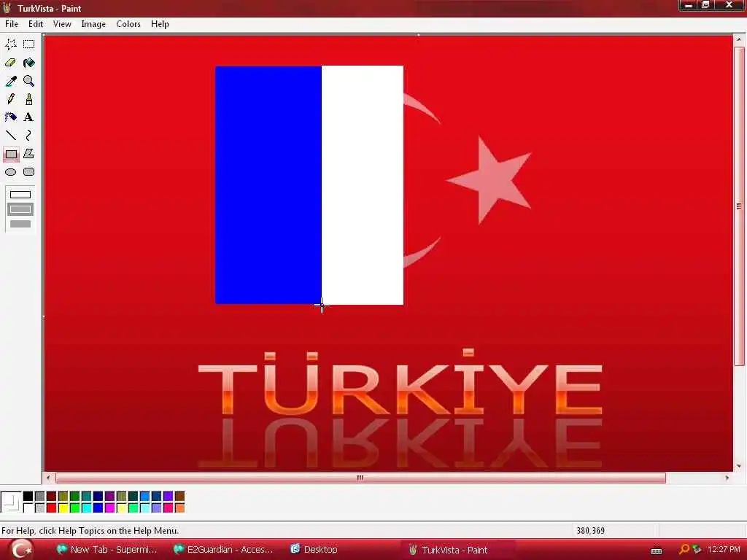Screen dimensions: 747x560
Task: Open the Start button with Turkish flag
Action: [x=21, y=550]
